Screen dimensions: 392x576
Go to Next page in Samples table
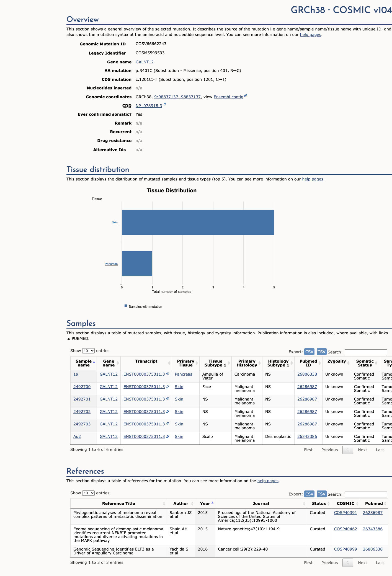[x=362, y=450]
